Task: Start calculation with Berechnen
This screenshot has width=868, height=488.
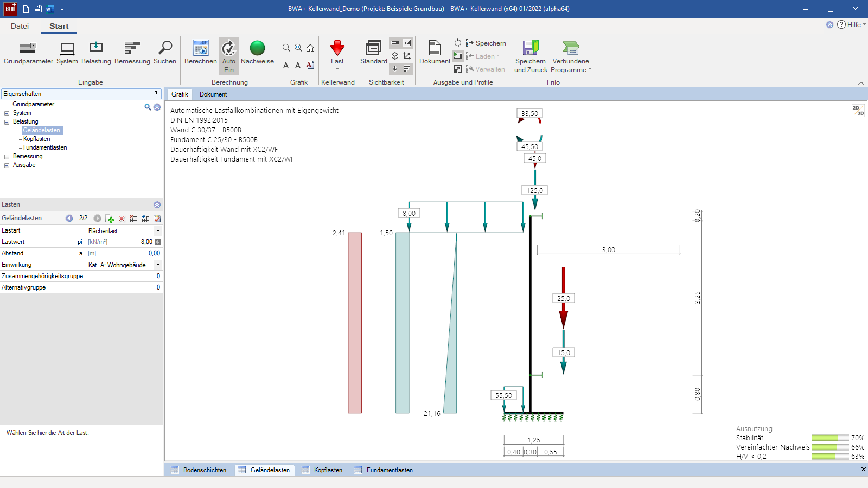Action: click(201, 53)
